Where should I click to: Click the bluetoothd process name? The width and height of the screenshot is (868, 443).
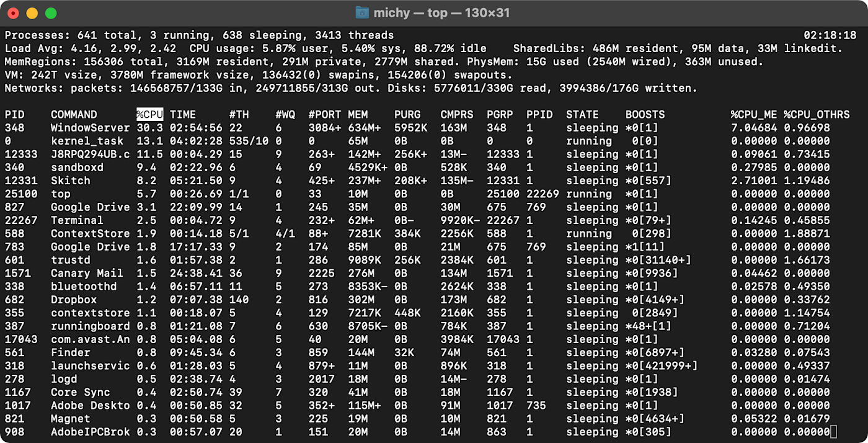point(84,286)
